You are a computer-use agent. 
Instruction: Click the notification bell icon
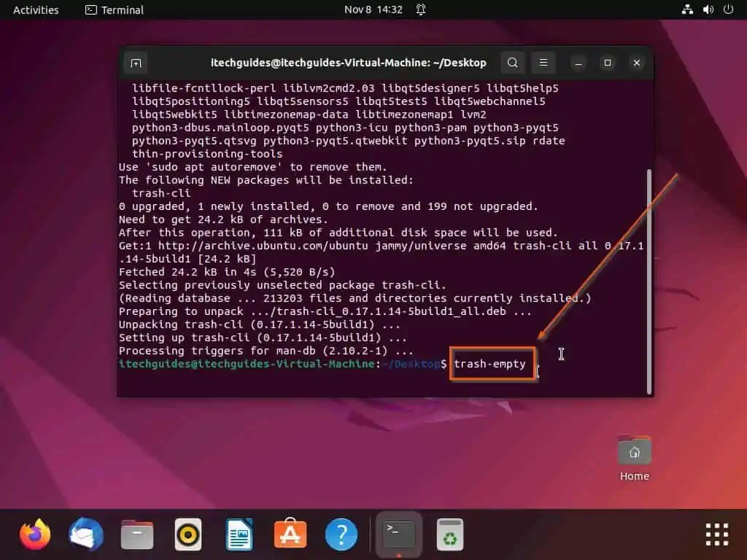click(421, 9)
